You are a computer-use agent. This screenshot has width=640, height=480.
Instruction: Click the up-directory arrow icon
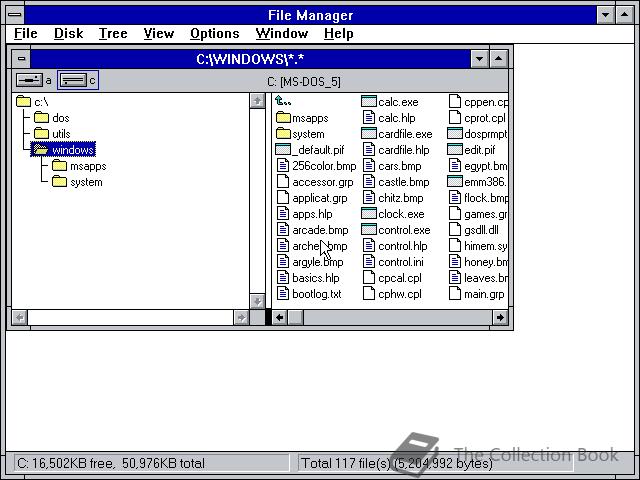coord(283,100)
